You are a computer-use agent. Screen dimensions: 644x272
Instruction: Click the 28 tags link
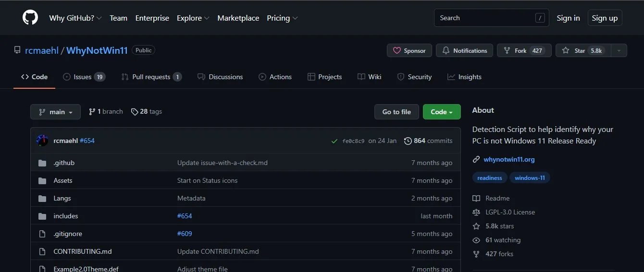pos(147,111)
